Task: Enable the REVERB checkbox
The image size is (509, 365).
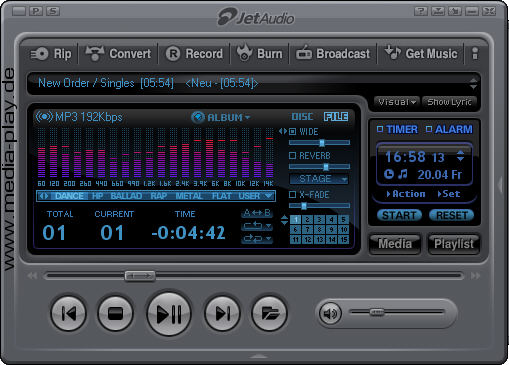Action: point(292,156)
